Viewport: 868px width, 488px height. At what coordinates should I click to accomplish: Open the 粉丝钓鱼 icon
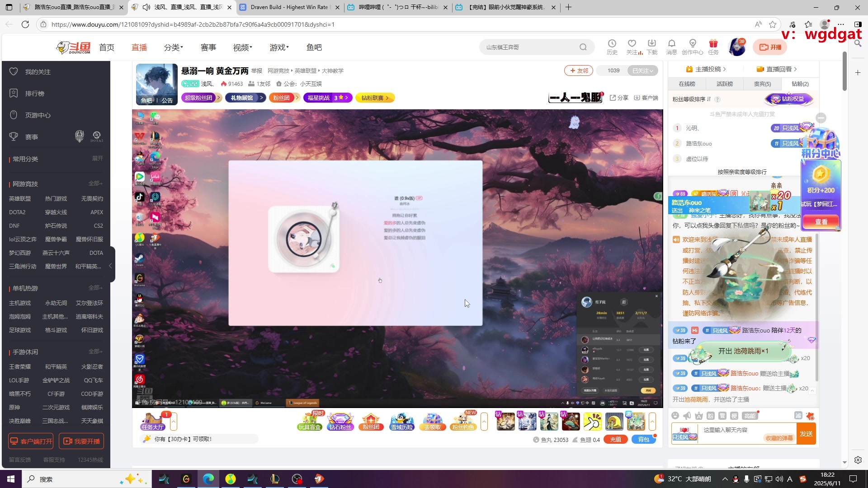[x=463, y=421]
